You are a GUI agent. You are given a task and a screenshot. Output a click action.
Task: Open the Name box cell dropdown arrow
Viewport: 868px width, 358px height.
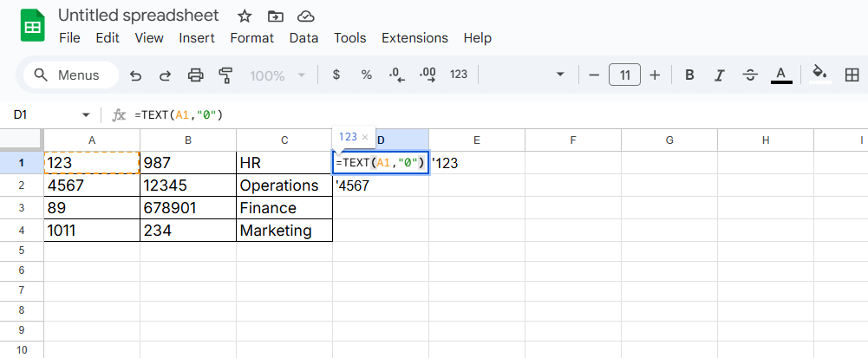click(x=86, y=114)
